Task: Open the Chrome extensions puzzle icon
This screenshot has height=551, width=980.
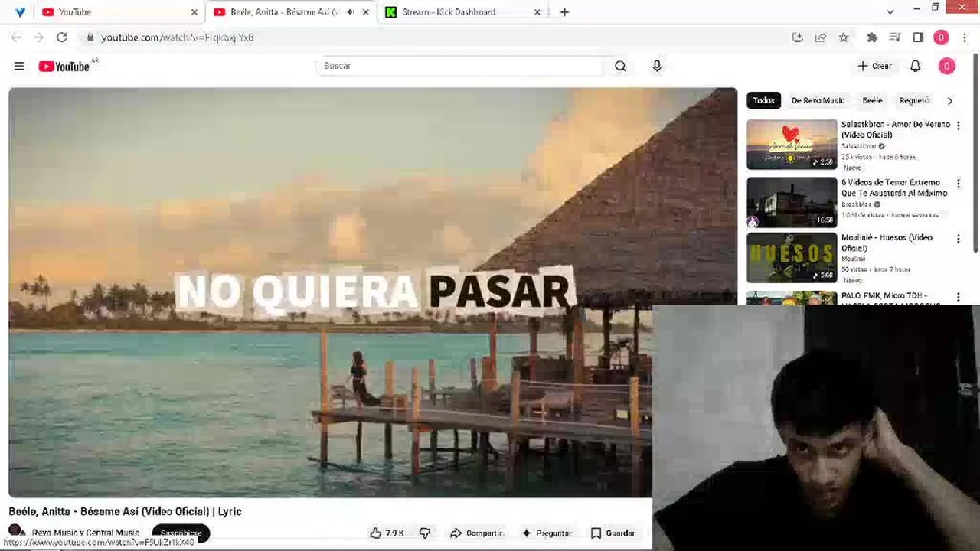Action: tap(871, 37)
